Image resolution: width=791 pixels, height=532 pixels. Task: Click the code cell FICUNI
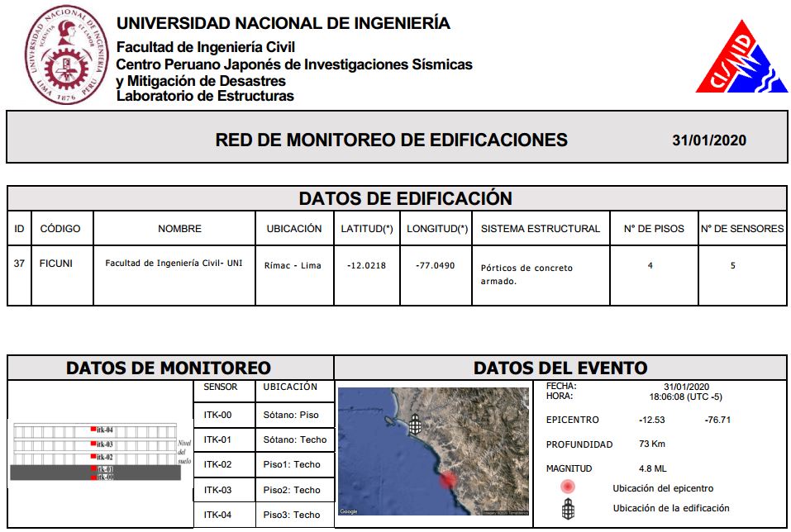(56, 264)
